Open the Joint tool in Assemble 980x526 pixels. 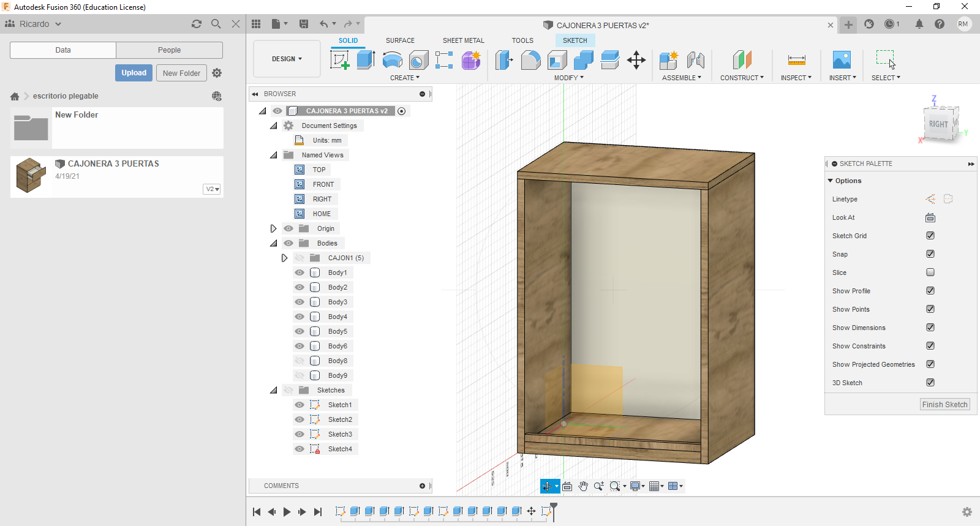tap(695, 60)
